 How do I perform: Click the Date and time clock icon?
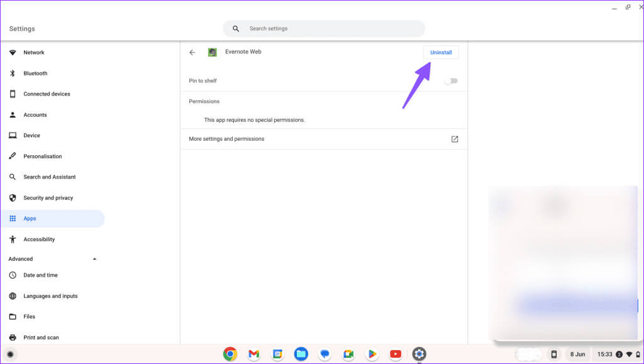click(x=13, y=275)
